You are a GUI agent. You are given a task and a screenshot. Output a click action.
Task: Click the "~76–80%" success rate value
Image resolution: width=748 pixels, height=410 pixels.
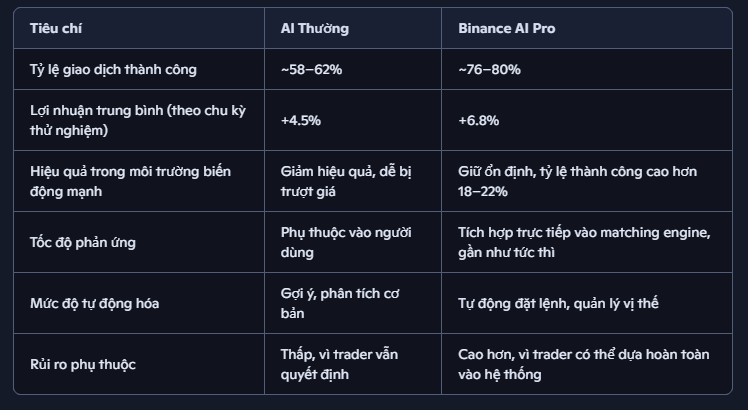pos(489,70)
